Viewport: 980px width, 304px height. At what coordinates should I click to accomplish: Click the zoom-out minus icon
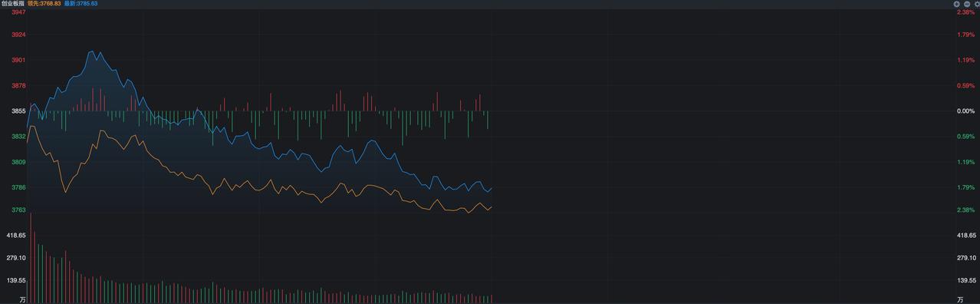pyautogui.click(x=967, y=4)
